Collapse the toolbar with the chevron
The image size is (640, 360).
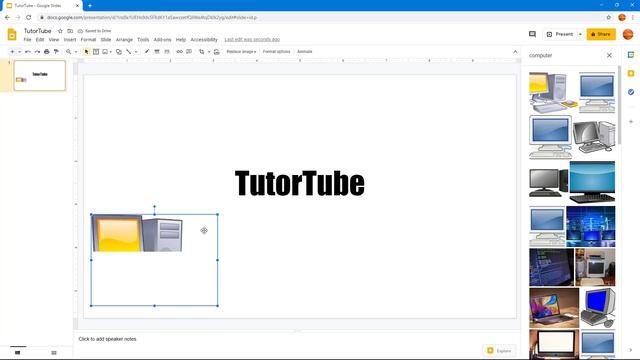tap(515, 52)
